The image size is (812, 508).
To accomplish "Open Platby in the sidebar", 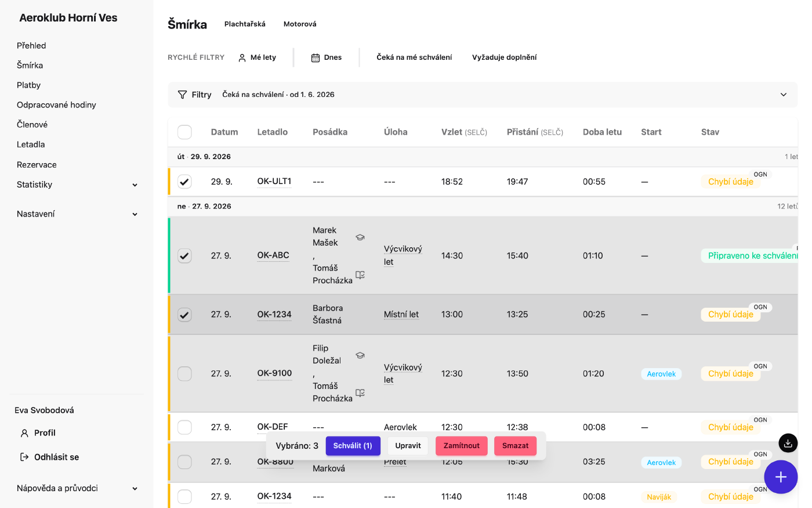I will point(28,85).
